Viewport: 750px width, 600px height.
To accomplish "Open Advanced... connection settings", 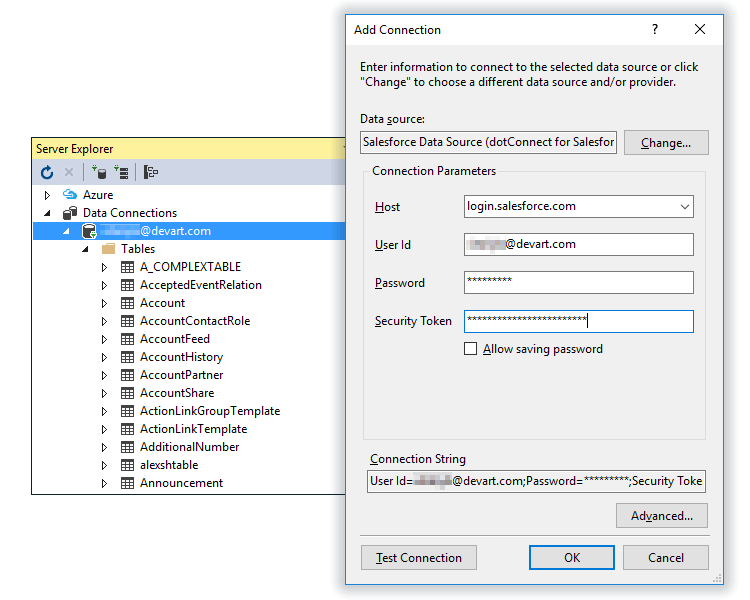I will point(661,516).
